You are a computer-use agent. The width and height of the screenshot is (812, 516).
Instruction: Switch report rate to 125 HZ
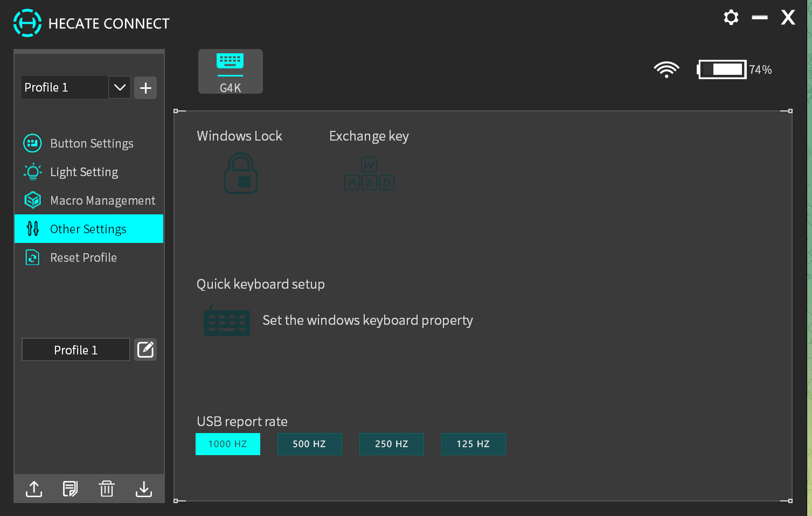coord(473,444)
